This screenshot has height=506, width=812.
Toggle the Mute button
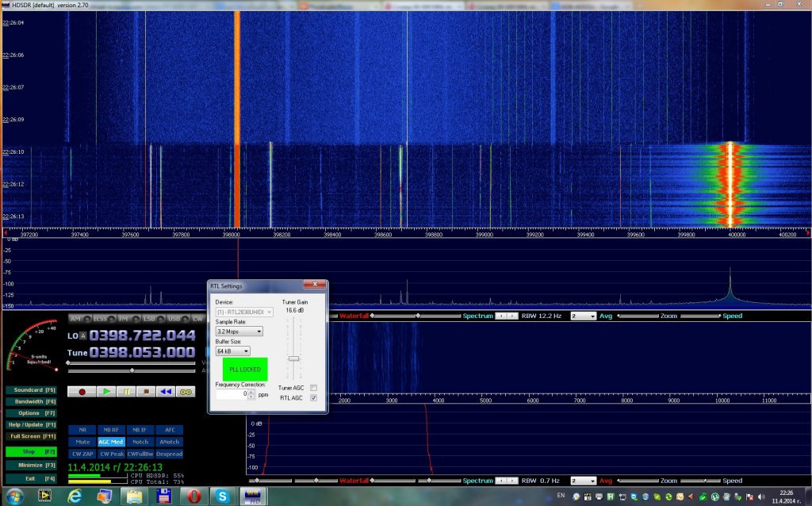82,442
